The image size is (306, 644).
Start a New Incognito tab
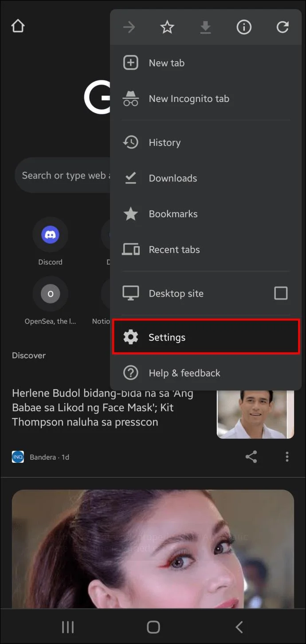189,98
